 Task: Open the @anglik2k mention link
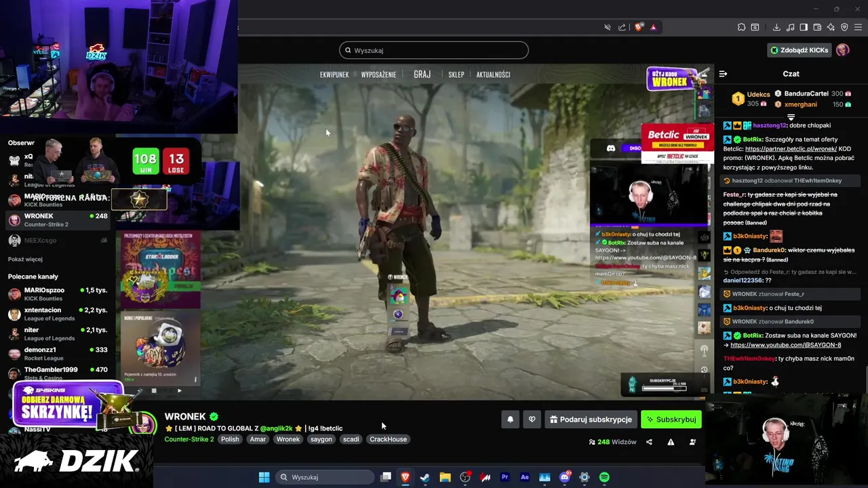click(276, 428)
